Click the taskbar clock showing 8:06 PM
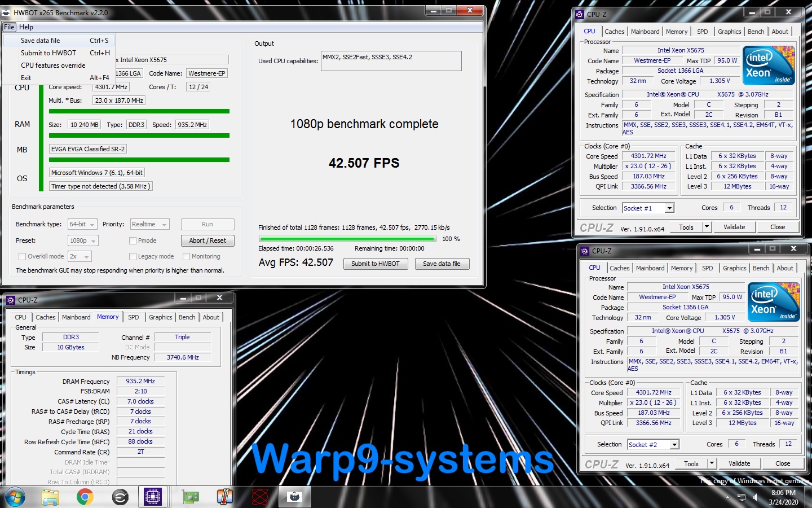 point(783,497)
